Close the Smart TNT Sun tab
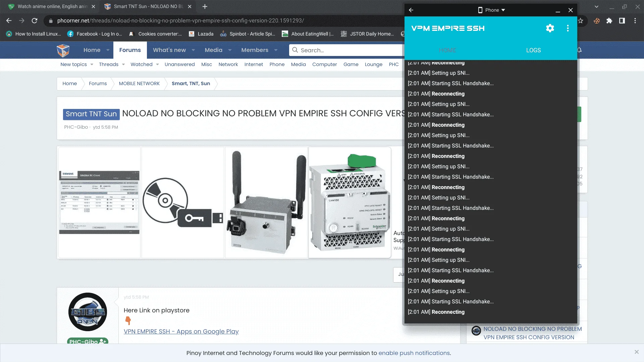This screenshot has height=362, width=644. point(190,6)
